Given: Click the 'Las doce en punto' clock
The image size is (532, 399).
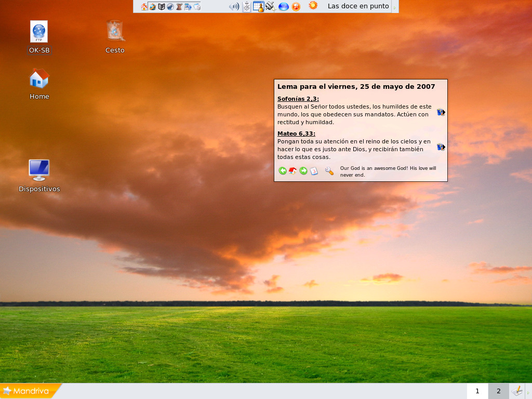Looking at the screenshot, I should 358,6.
